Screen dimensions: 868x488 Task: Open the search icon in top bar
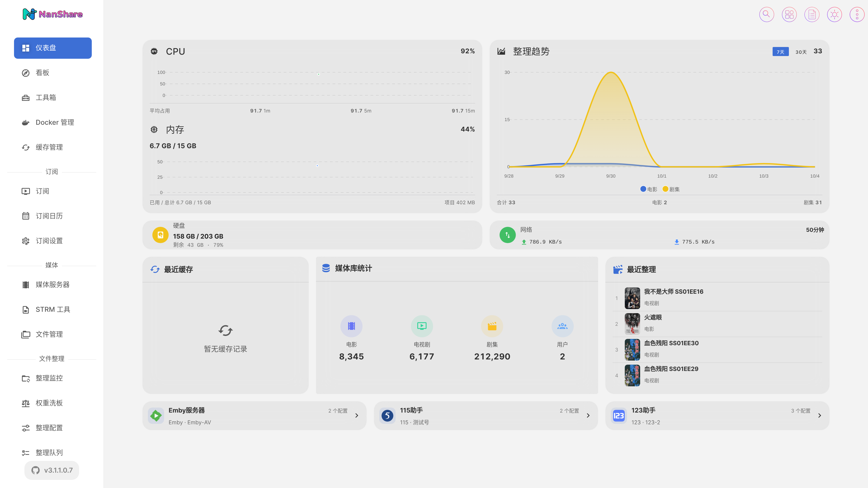[x=766, y=14]
